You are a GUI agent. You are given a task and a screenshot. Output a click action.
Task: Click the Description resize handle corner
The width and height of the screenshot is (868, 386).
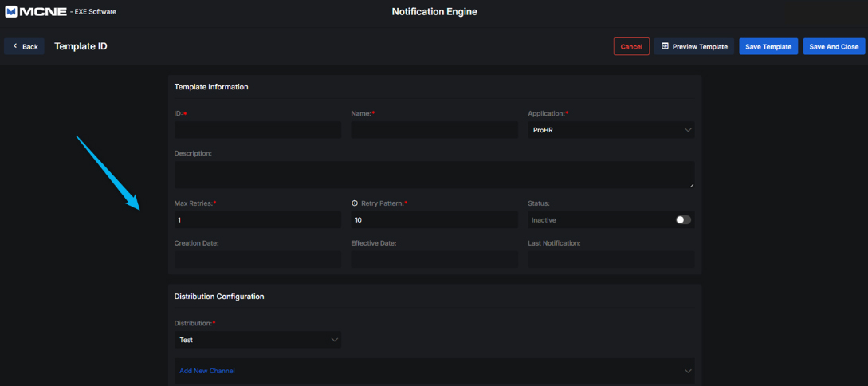point(691,186)
